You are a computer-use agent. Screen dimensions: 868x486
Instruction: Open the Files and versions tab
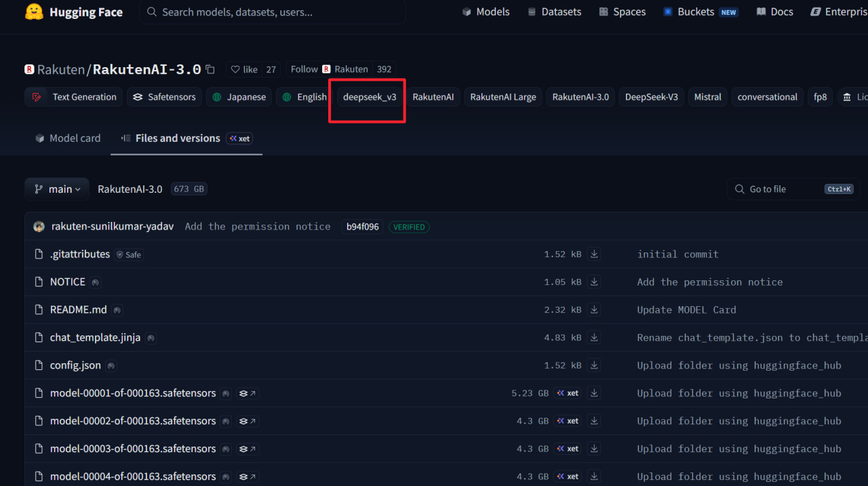177,138
